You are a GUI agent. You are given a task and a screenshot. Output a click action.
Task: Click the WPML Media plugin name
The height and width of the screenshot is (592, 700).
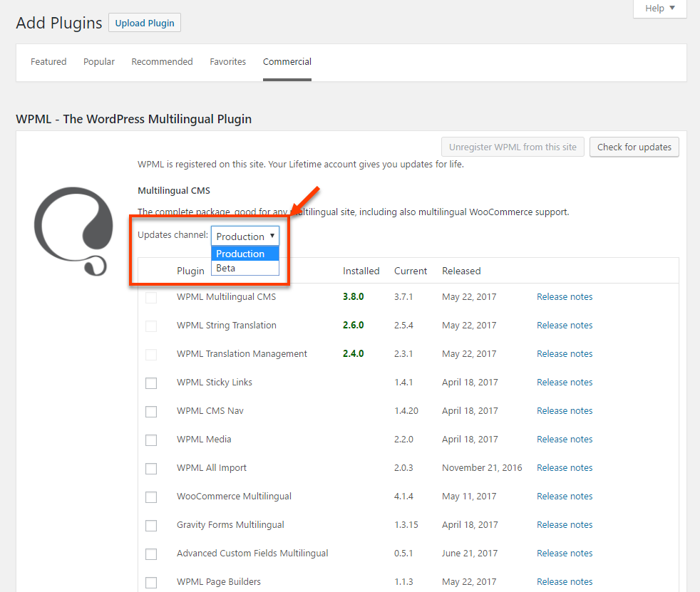click(x=204, y=440)
